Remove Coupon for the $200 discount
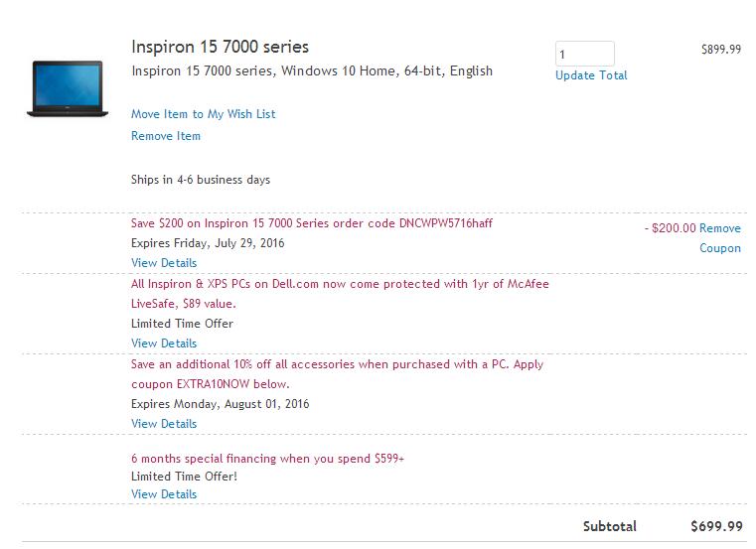The width and height of the screenshot is (756, 549). click(x=720, y=238)
